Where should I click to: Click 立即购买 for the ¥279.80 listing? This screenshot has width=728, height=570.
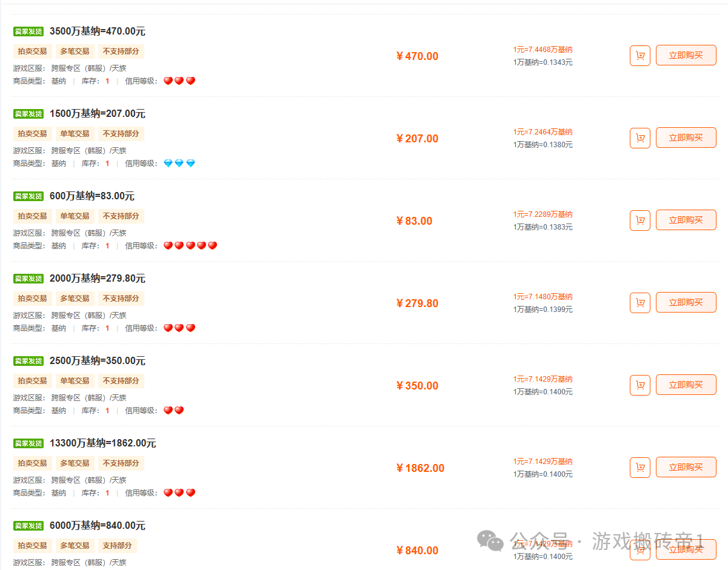click(x=686, y=302)
